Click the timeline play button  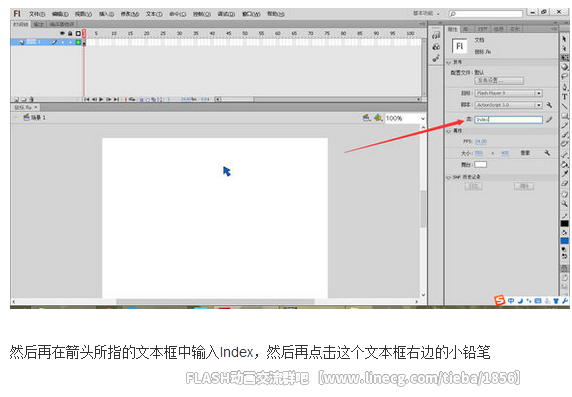point(101,99)
